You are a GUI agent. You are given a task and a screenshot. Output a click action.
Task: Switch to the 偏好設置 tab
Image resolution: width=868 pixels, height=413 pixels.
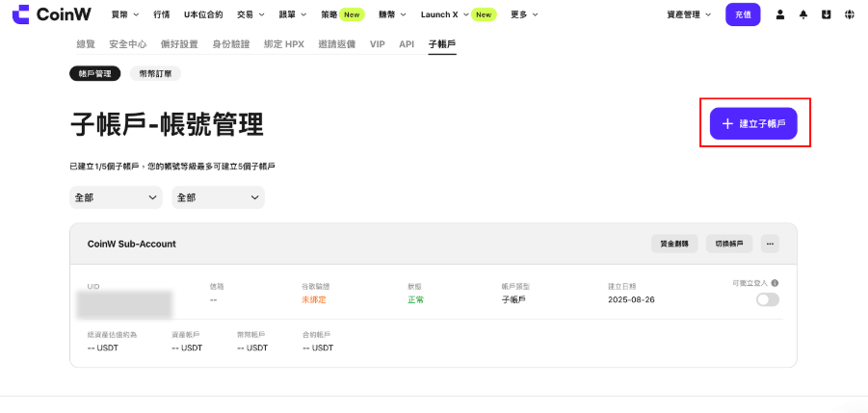(179, 44)
